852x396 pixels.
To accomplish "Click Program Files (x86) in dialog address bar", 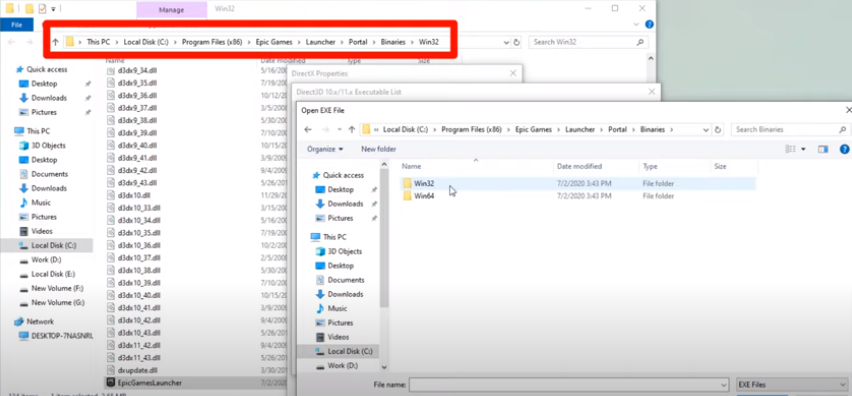I will (471, 130).
